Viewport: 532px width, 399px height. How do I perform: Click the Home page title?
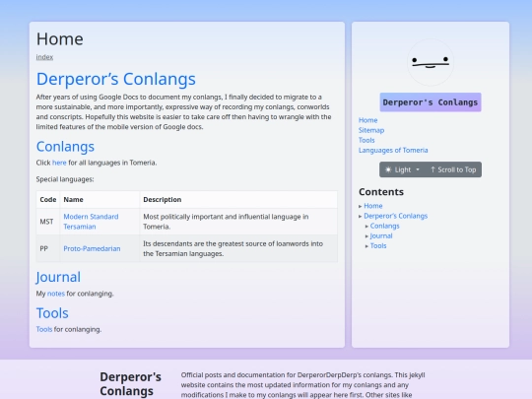(x=60, y=39)
